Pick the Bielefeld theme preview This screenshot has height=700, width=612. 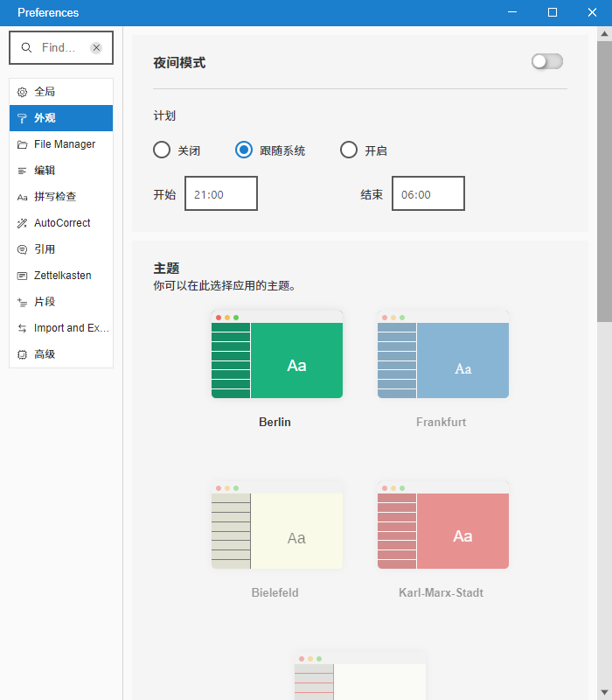[x=276, y=525]
